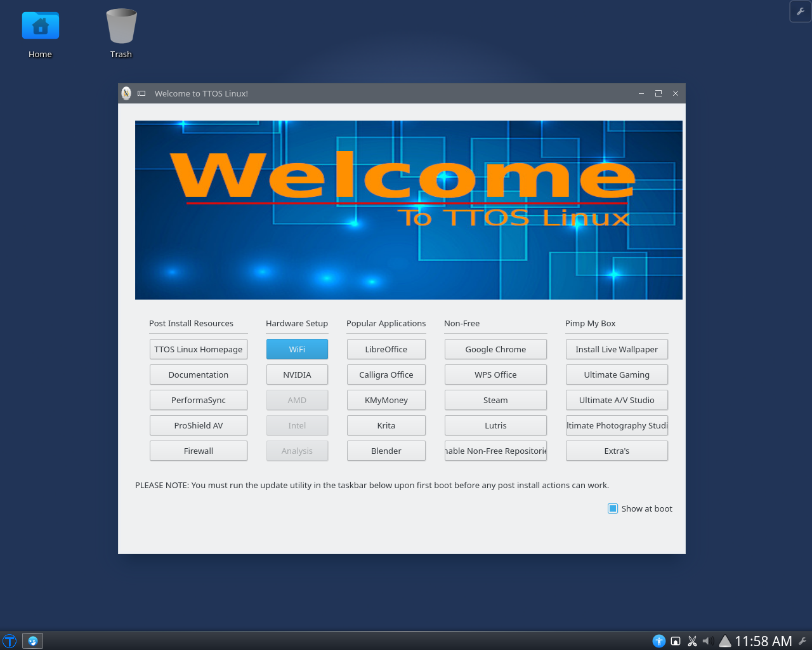Click the KMyMoney button
Image resolution: width=812 pixels, height=650 pixels.
(x=386, y=400)
